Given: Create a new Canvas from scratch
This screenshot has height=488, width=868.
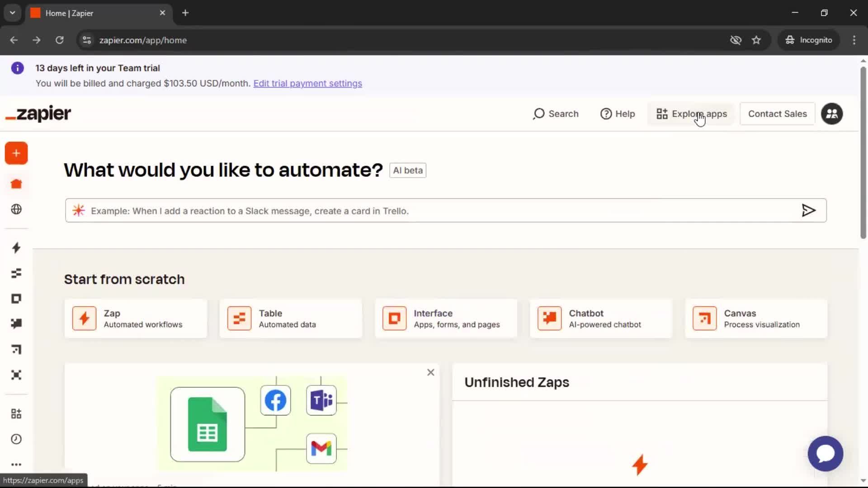Looking at the screenshot, I should point(756,319).
